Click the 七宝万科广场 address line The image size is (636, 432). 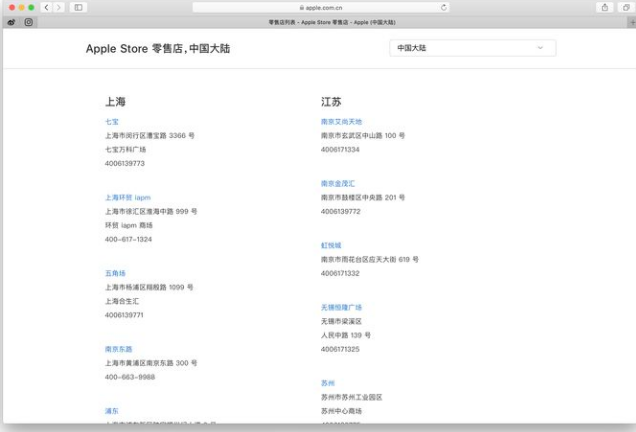(x=125, y=150)
